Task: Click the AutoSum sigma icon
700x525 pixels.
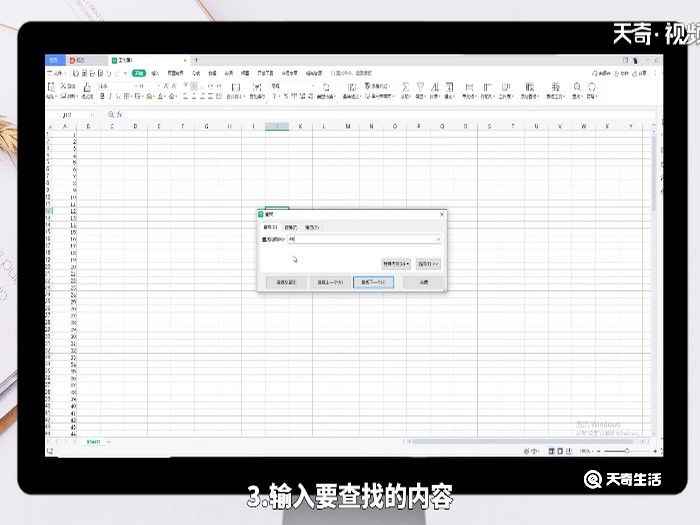Action: [405, 87]
